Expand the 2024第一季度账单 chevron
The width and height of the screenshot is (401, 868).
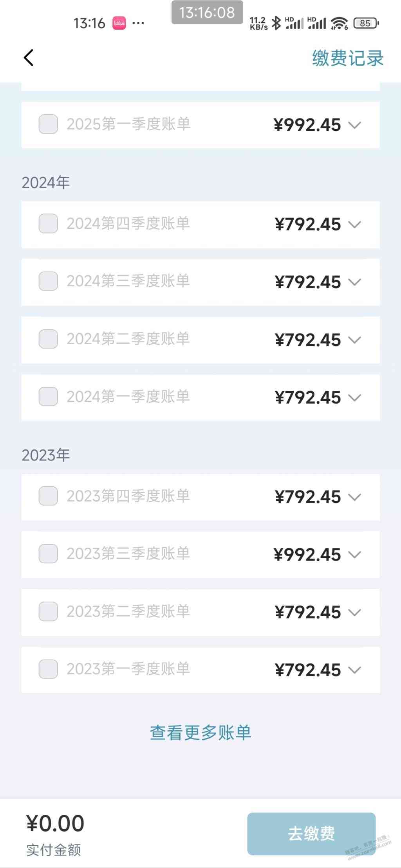point(355,398)
